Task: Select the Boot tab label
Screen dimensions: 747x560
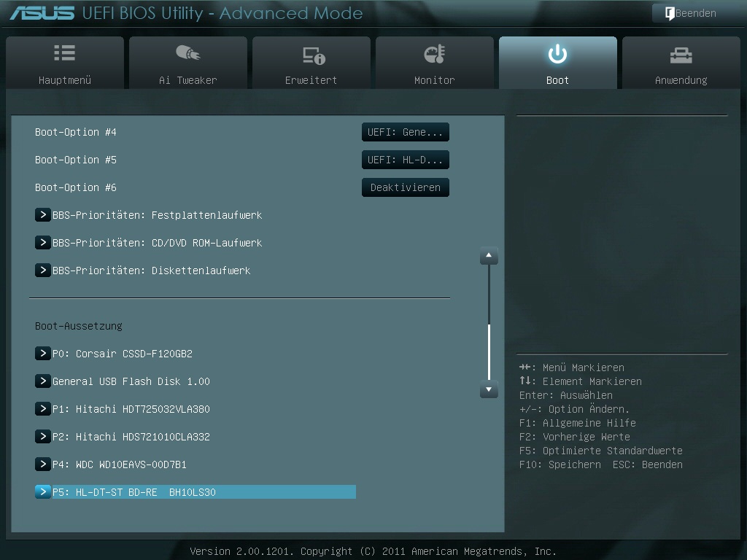Action: (x=557, y=80)
